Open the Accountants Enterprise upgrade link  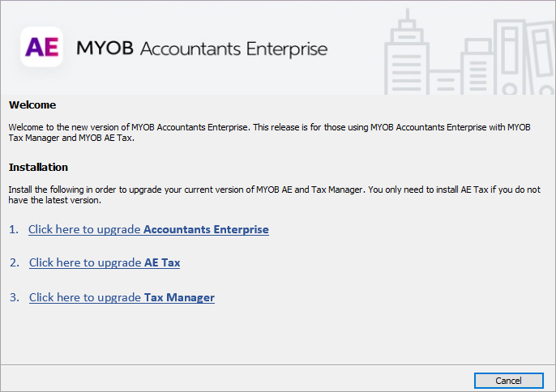tap(148, 229)
